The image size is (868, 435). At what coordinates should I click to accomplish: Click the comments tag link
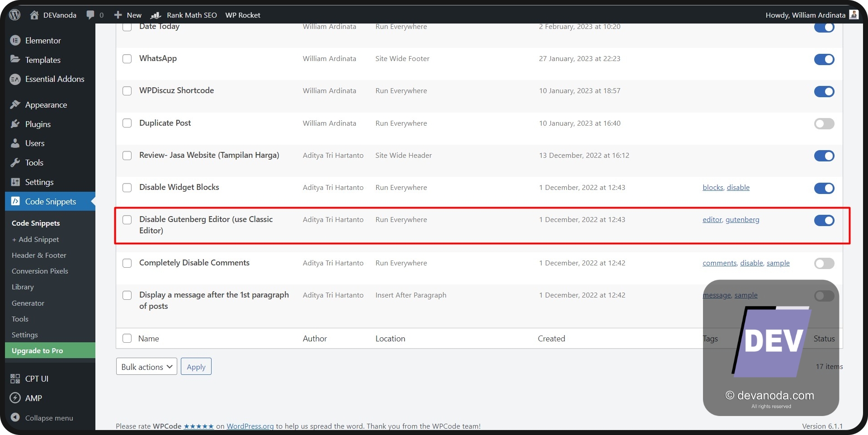pos(719,263)
